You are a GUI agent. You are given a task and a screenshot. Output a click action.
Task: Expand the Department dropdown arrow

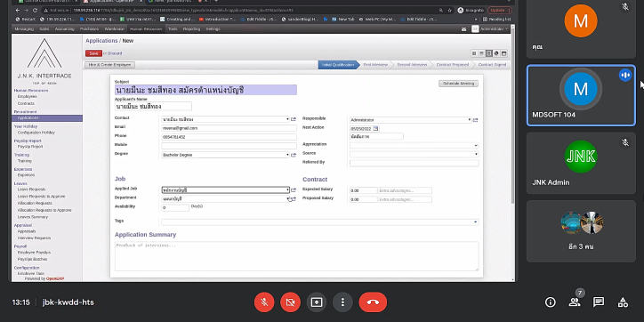[287, 198]
